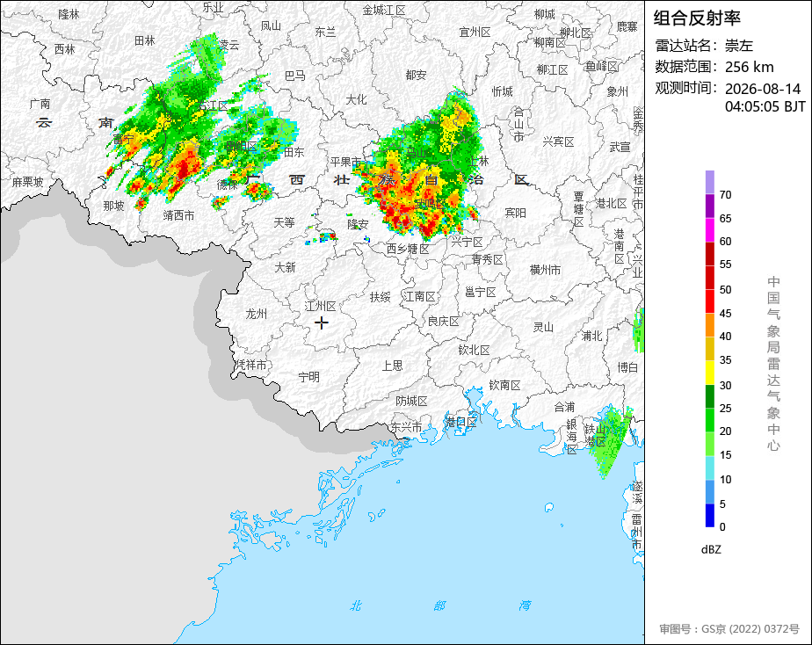Click the yellow 30 dBZ legend swatch
The width and height of the screenshot is (812, 645).
point(709,373)
